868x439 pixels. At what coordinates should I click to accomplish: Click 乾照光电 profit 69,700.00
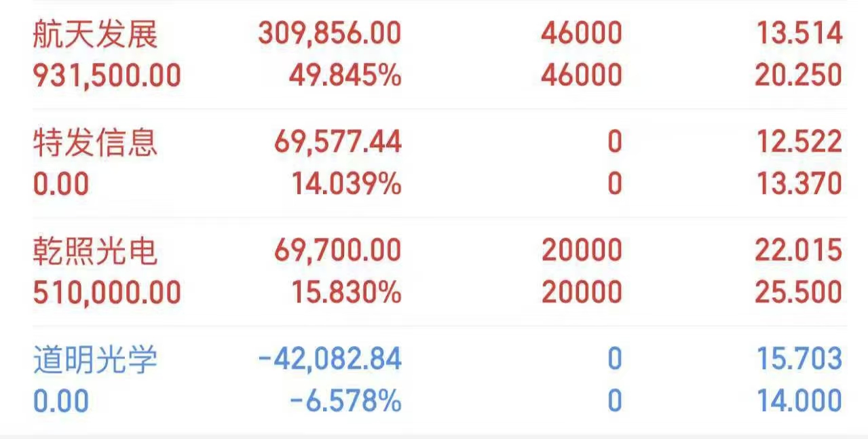pos(337,251)
